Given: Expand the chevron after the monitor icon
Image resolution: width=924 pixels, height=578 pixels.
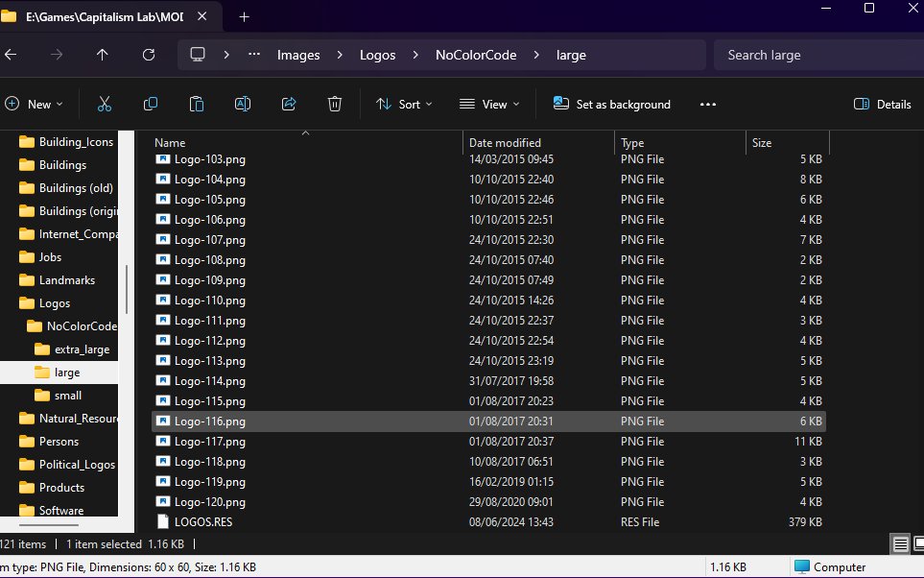Looking at the screenshot, I should 226,55.
